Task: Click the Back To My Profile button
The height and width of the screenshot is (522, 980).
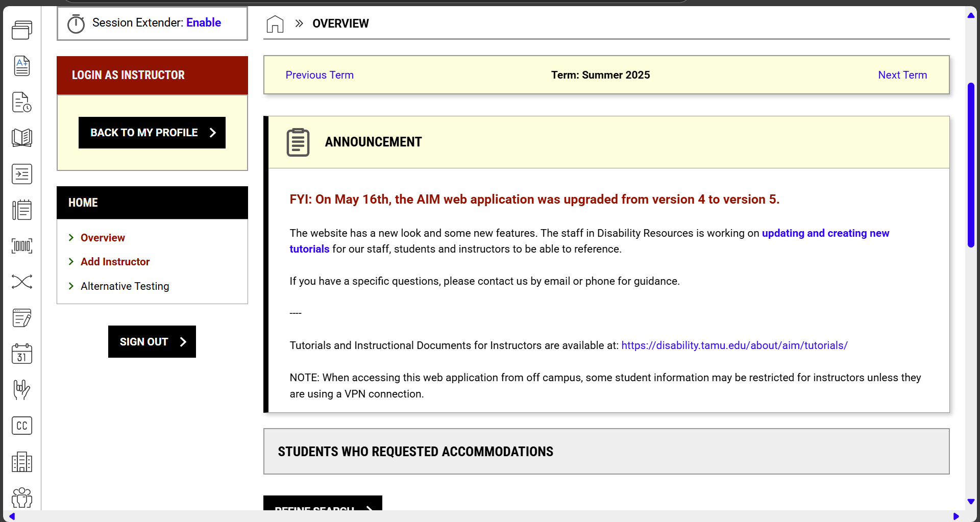Action: 152,132
